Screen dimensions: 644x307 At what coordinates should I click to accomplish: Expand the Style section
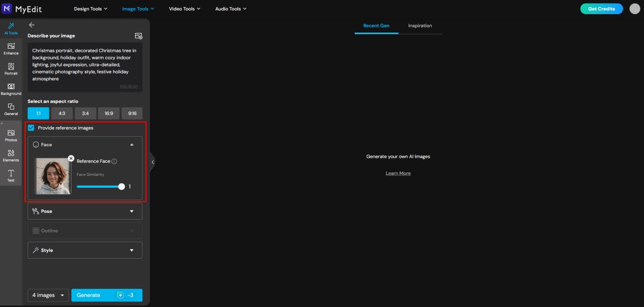pos(132,250)
